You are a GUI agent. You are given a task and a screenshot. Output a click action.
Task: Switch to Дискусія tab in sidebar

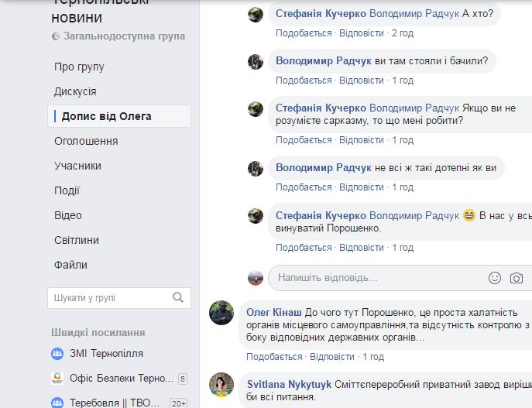pyautogui.click(x=75, y=91)
